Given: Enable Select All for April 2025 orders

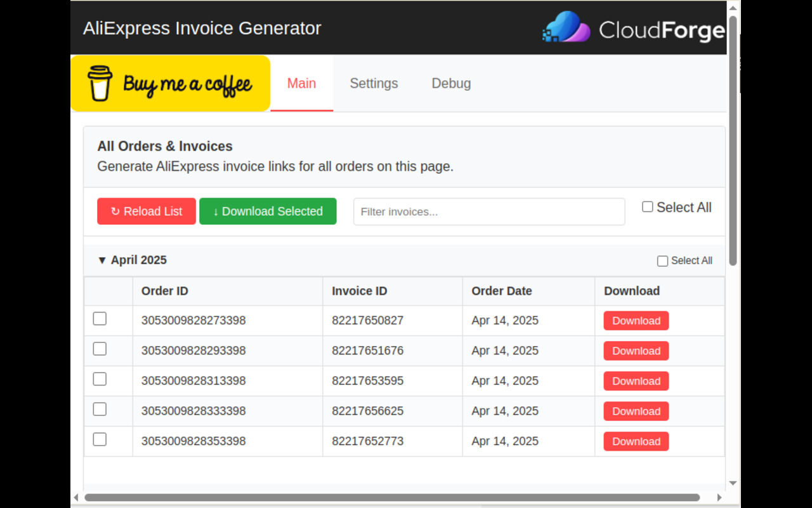Looking at the screenshot, I should [662, 260].
